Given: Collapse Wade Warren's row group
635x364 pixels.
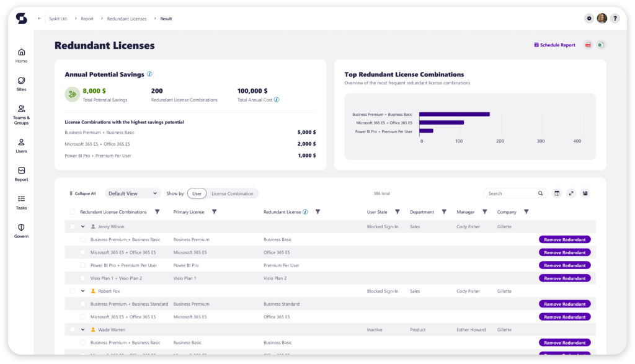Looking at the screenshot, I should [x=82, y=330].
